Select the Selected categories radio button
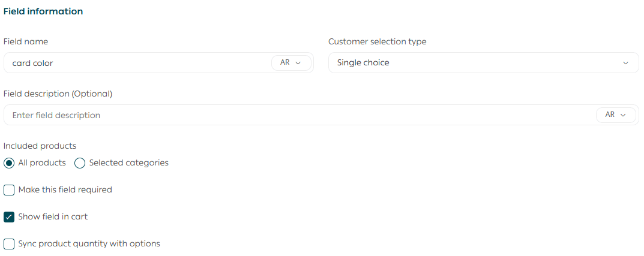This screenshot has height=256, width=644. pyautogui.click(x=80, y=163)
